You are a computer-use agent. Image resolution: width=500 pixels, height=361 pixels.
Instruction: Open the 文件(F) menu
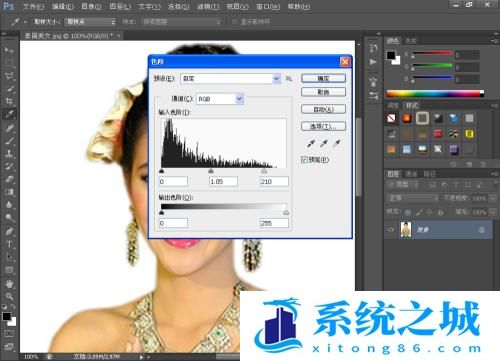tap(33, 6)
